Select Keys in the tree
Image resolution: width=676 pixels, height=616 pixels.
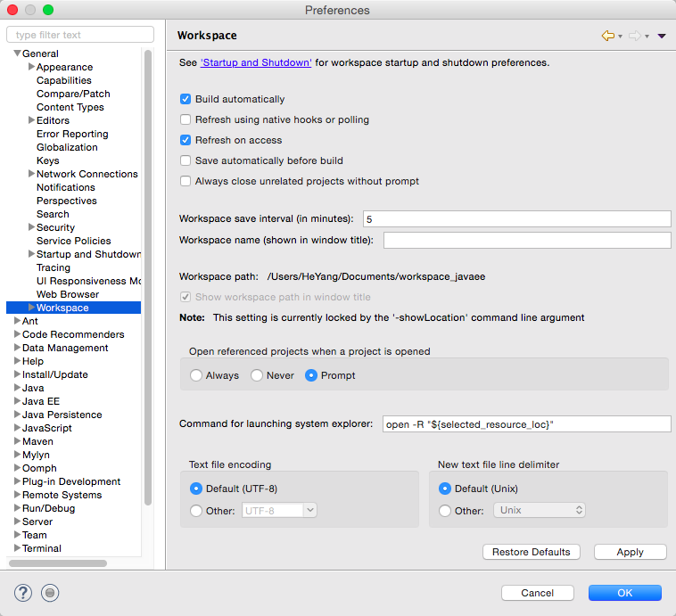pos(48,160)
